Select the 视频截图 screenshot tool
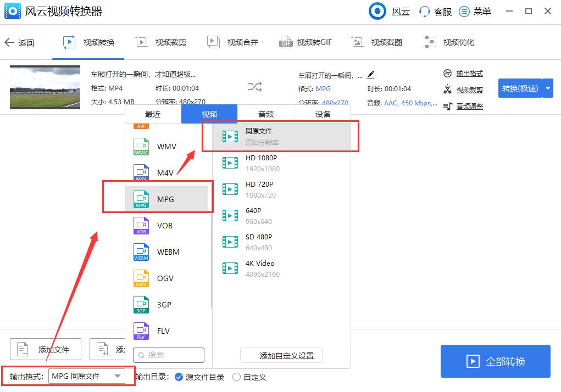The width and height of the screenshot is (561, 392). tap(377, 42)
